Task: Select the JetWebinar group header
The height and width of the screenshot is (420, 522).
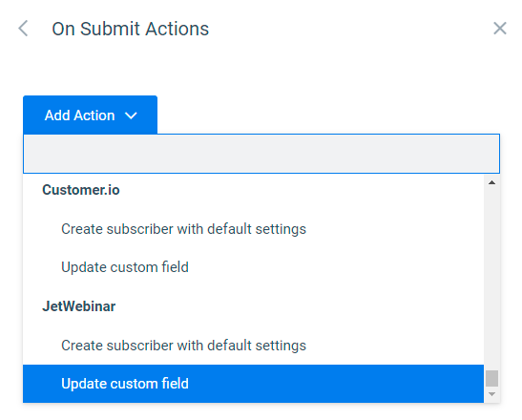Action: [x=79, y=306]
